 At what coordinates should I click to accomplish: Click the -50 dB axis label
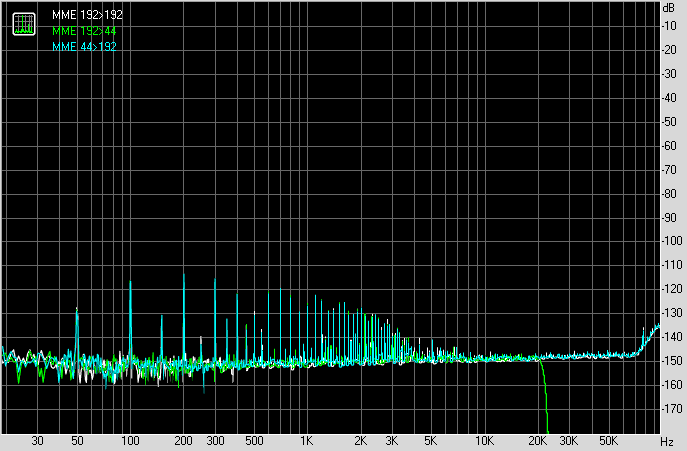coord(670,122)
